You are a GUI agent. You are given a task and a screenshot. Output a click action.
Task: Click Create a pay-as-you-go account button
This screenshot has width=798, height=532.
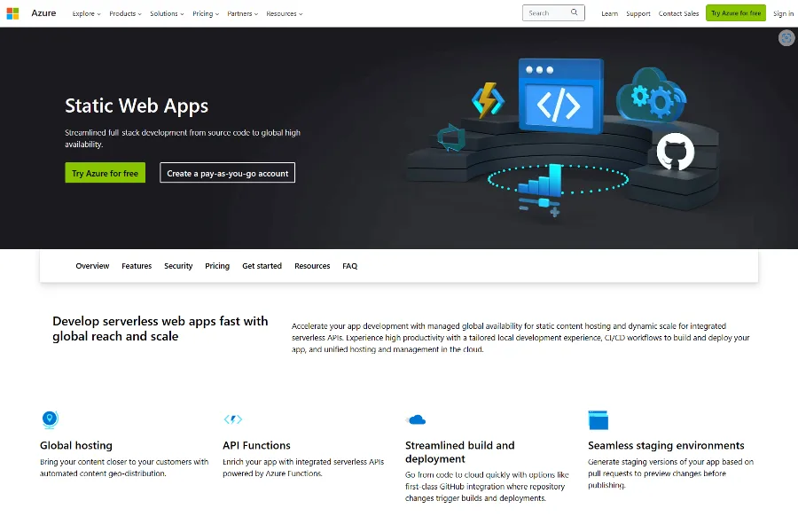227,173
